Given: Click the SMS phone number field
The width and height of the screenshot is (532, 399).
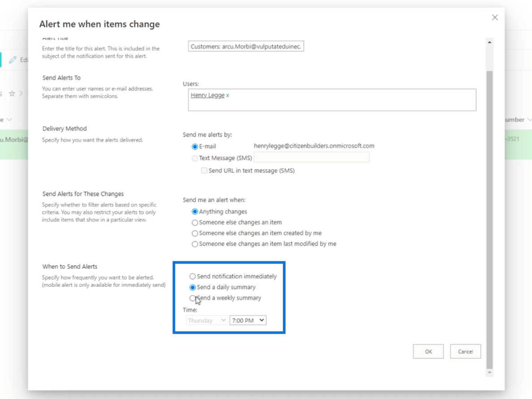Looking at the screenshot, I should (312, 157).
